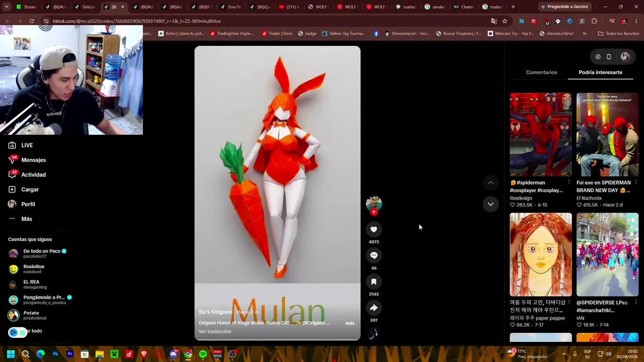Save the video with the bookmark icon
This screenshot has width=644, height=362.
(374, 282)
